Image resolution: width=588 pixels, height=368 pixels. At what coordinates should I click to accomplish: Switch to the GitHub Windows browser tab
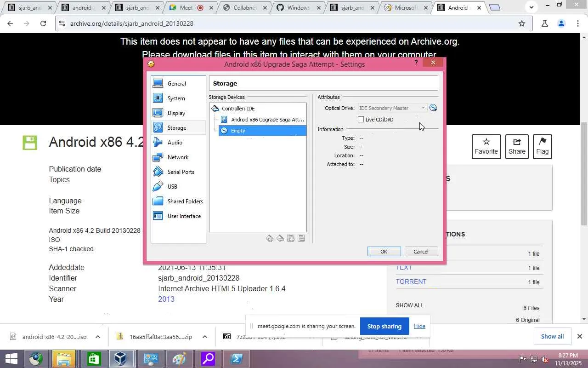[x=299, y=8]
